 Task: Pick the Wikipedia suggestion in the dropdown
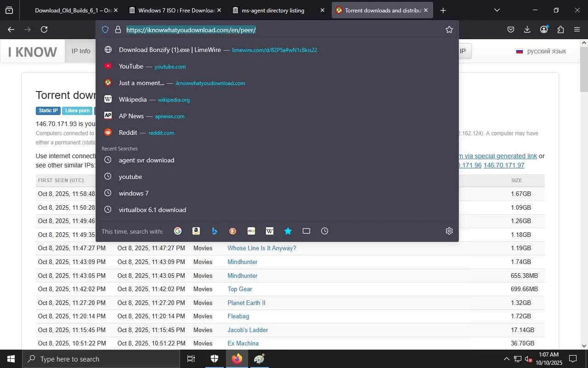pos(277,99)
